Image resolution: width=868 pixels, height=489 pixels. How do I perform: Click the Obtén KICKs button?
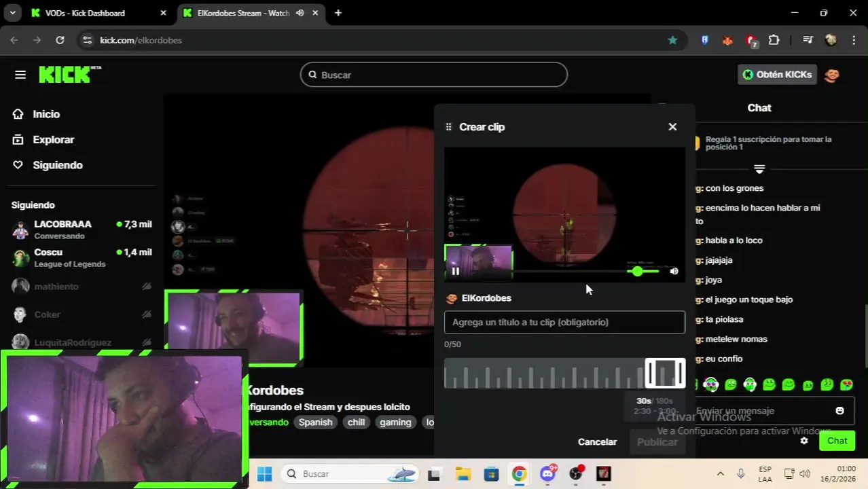(x=777, y=75)
